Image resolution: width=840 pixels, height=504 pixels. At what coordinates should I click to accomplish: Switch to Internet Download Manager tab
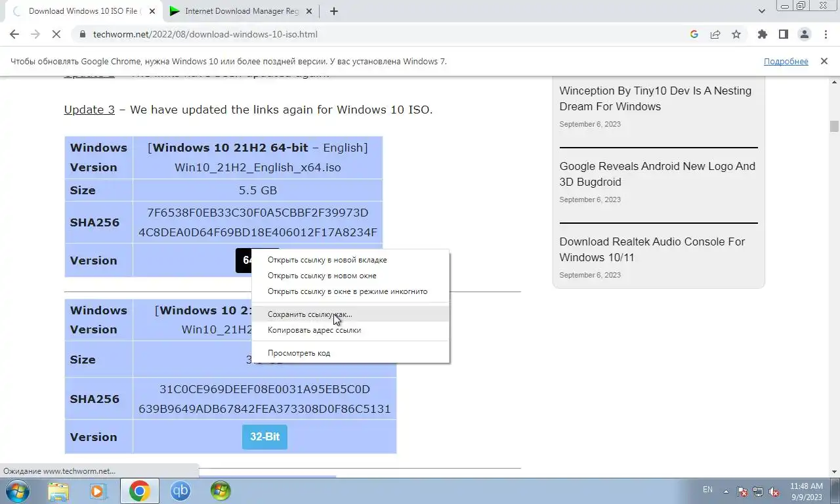coord(241,11)
